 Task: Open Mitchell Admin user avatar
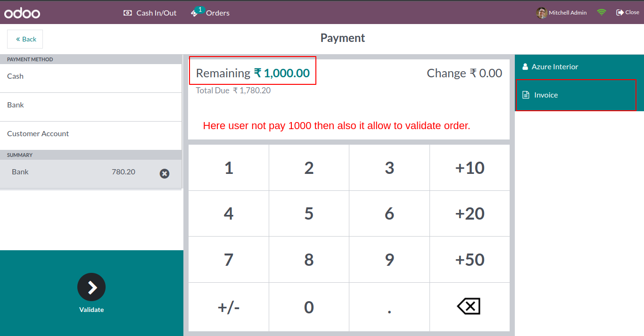pos(542,13)
